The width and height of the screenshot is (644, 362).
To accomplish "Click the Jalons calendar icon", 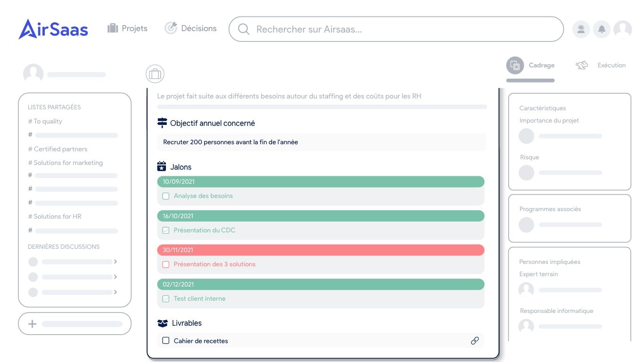I will (x=162, y=166).
